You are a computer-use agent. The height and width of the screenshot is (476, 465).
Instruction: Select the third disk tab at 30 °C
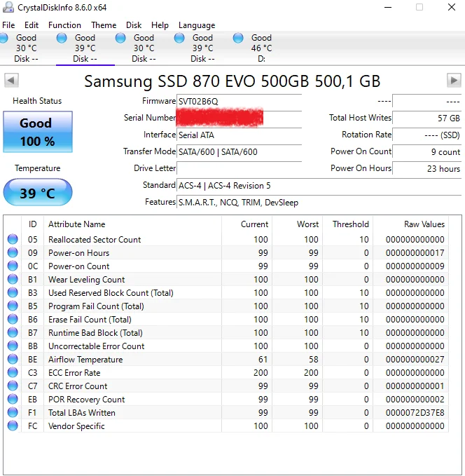coord(144,48)
